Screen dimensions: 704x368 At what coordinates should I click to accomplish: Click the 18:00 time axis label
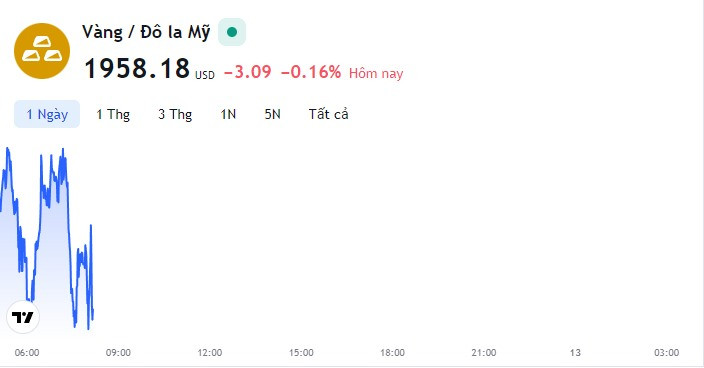[392, 353]
